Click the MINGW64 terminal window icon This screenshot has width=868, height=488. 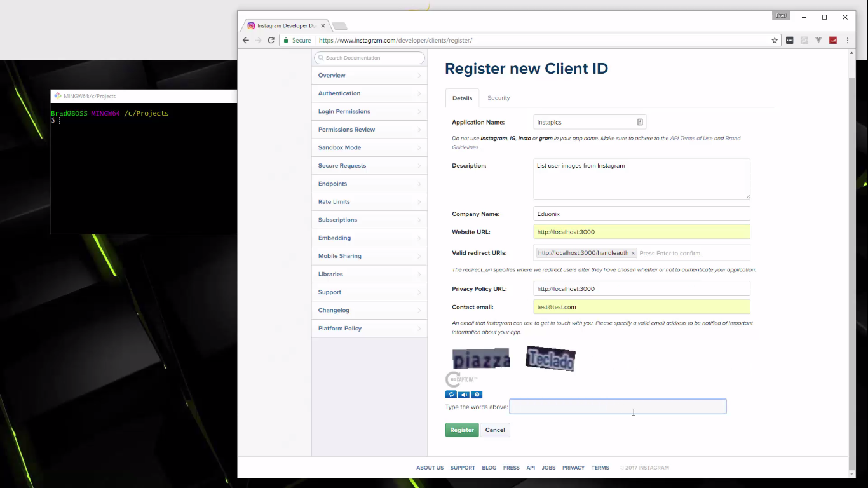(x=58, y=96)
